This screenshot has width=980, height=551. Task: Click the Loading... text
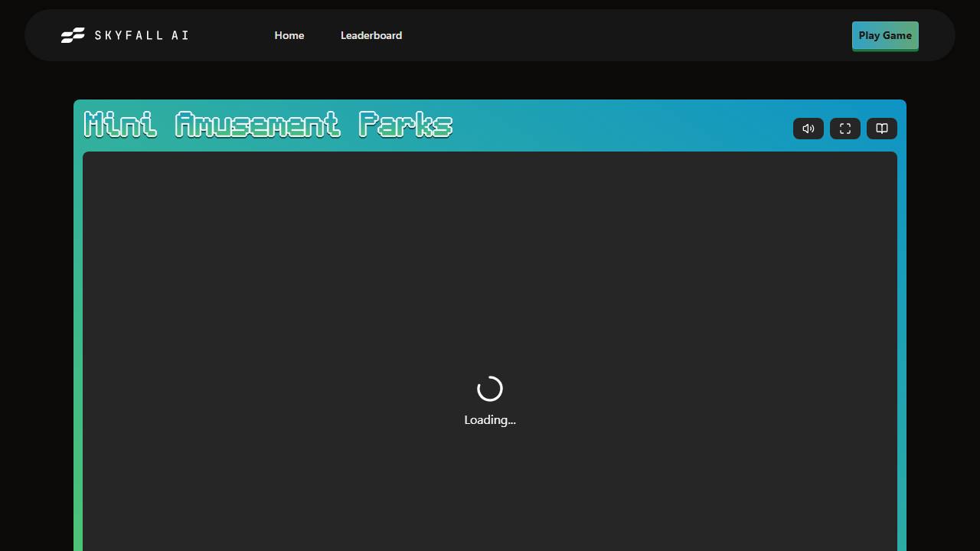click(490, 420)
